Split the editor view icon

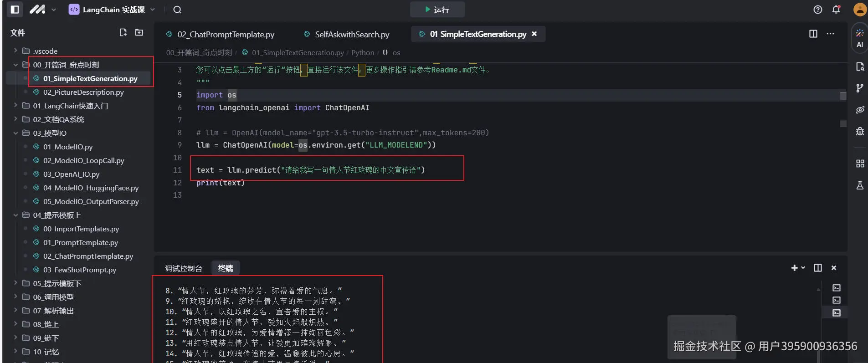click(813, 34)
